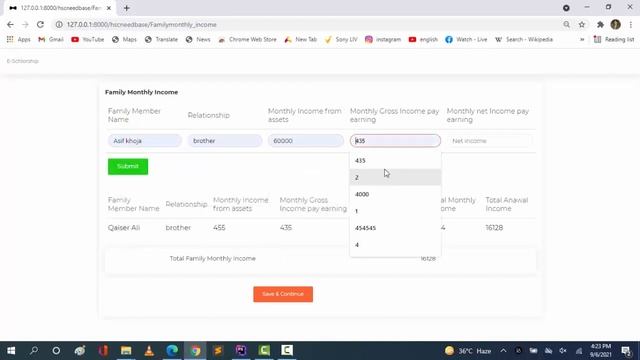Open the Watch - Live bookmark
Screen dimensions: 640x360
pyautogui.click(x=466, y=40)
